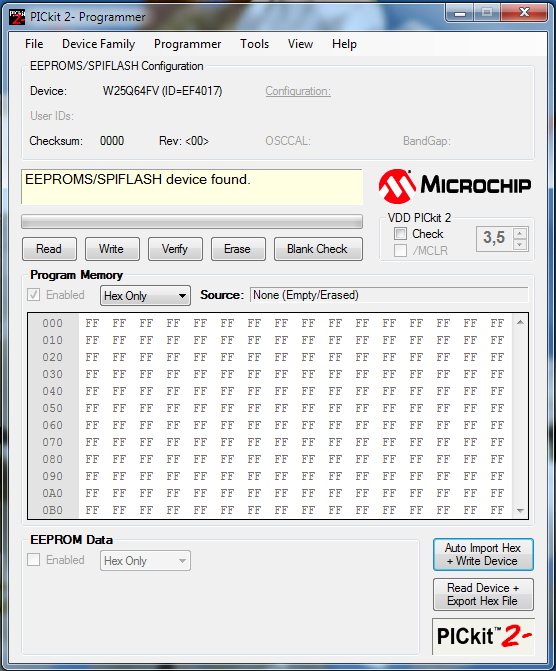
Task: Open the Help menu
Action: 344,44
